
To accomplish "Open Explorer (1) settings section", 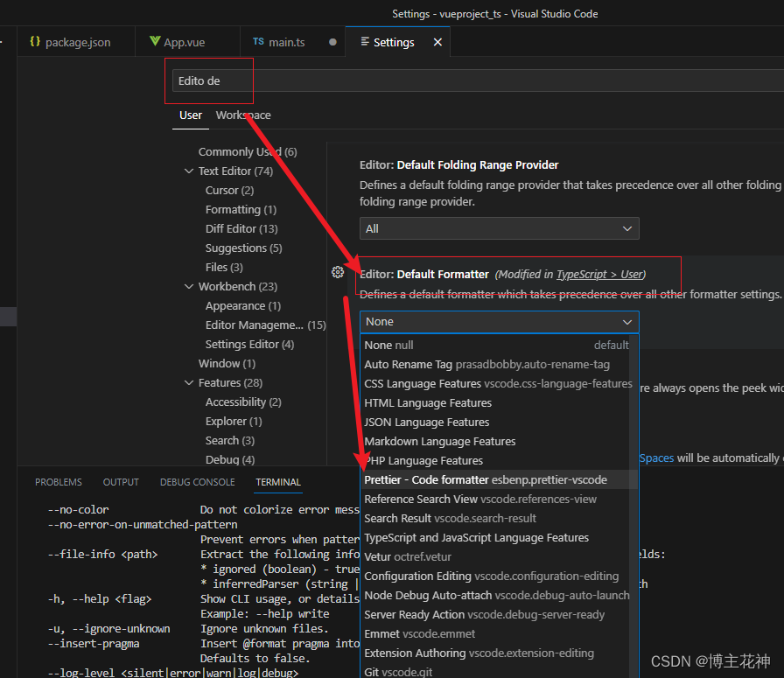I will [x=234, y=421].
